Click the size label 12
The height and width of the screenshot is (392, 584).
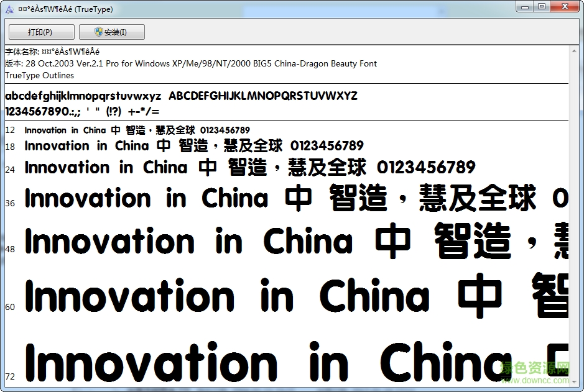click(9, 130)
